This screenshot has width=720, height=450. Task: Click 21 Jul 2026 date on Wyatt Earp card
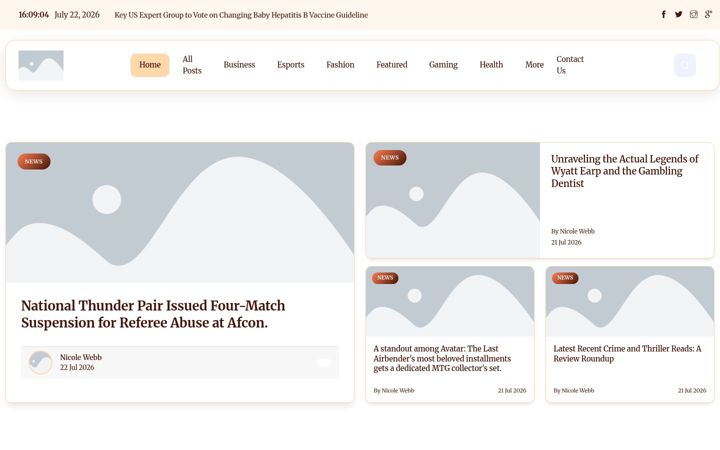[x=566, y=242]
